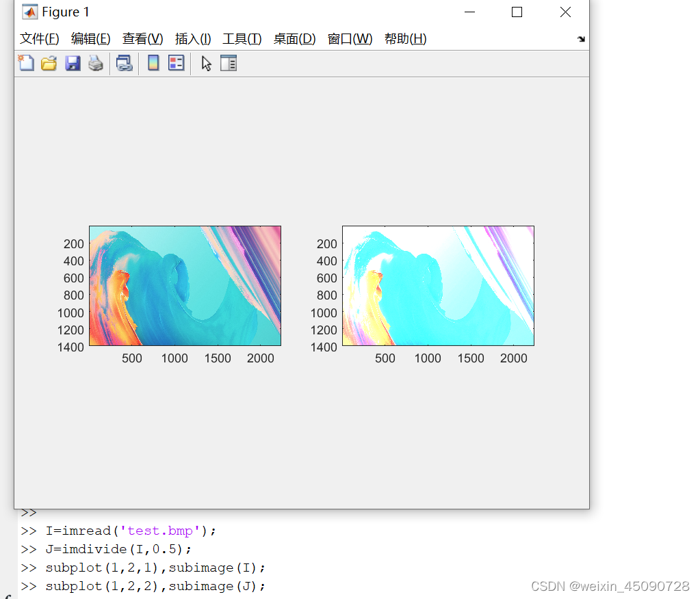Click the J=imdivide(I,0.5) command line
This screenshot has width=700, height=599.
point(118,549)
